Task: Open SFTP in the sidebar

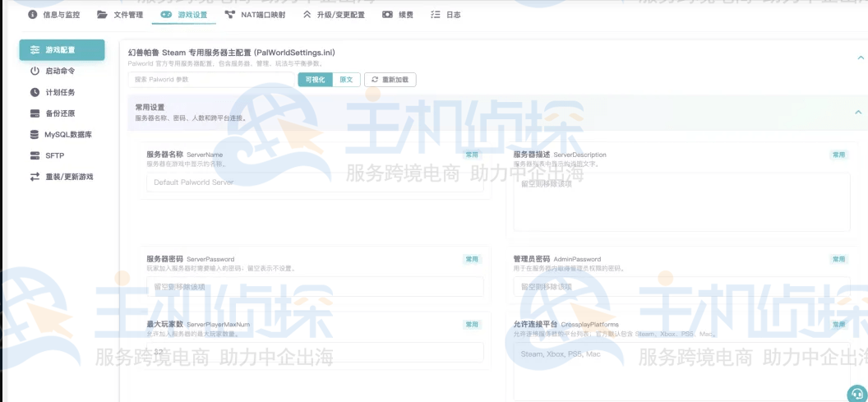Action: (62, 155)
